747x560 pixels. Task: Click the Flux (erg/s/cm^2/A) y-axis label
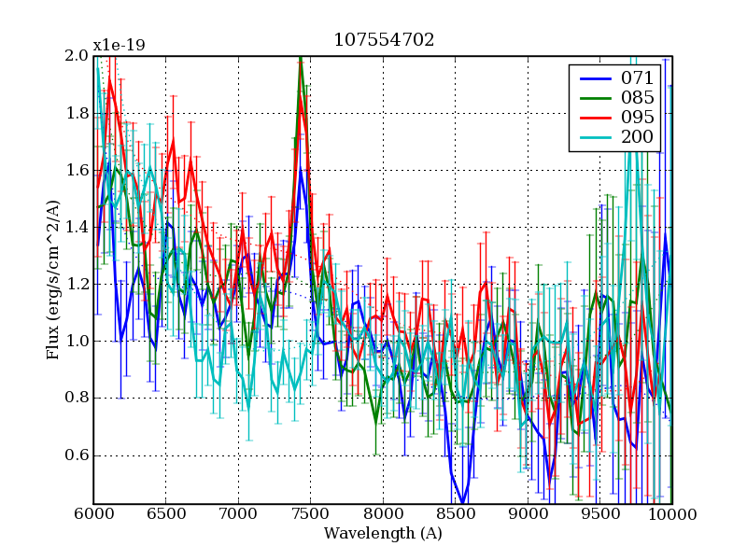53,280
